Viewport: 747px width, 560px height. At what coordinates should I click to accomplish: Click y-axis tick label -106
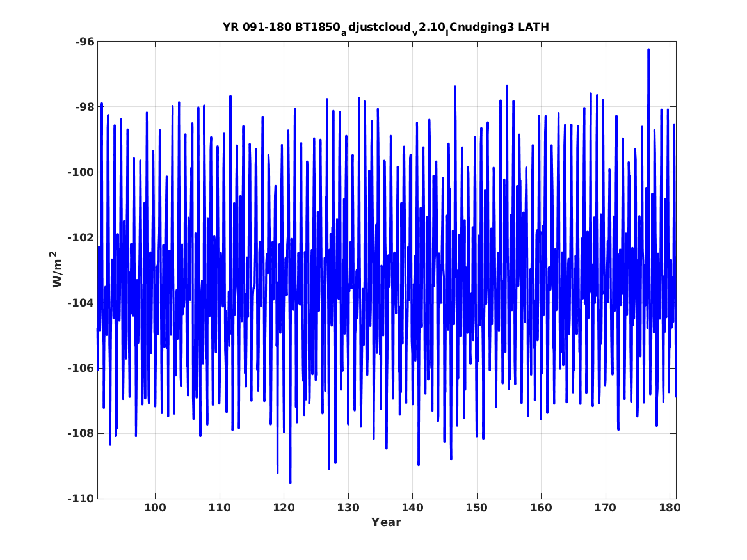point(81,368)
